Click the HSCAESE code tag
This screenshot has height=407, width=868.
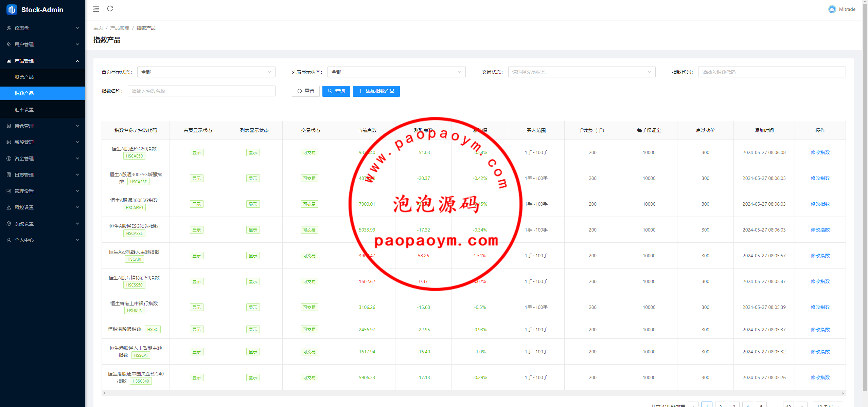click(x=139, y=182)
